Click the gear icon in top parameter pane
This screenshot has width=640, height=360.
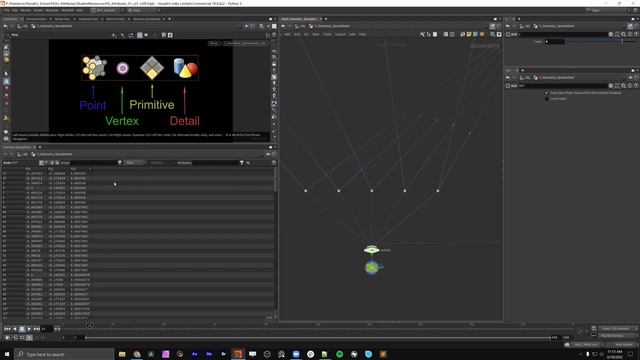pyautogui.click(x=611, y=35)
